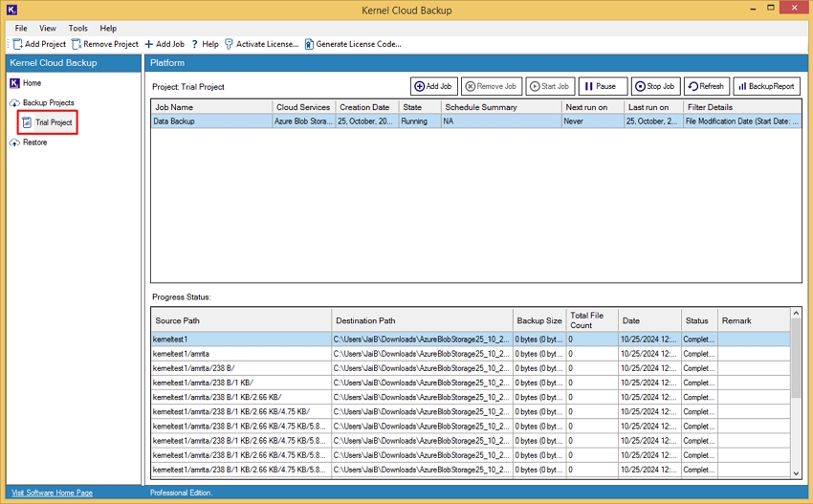This screenshot has width=813, height=504.
Task: Select the row ending in 2.66 KB/4.75 KB/
Action: [x=471, y=411]
